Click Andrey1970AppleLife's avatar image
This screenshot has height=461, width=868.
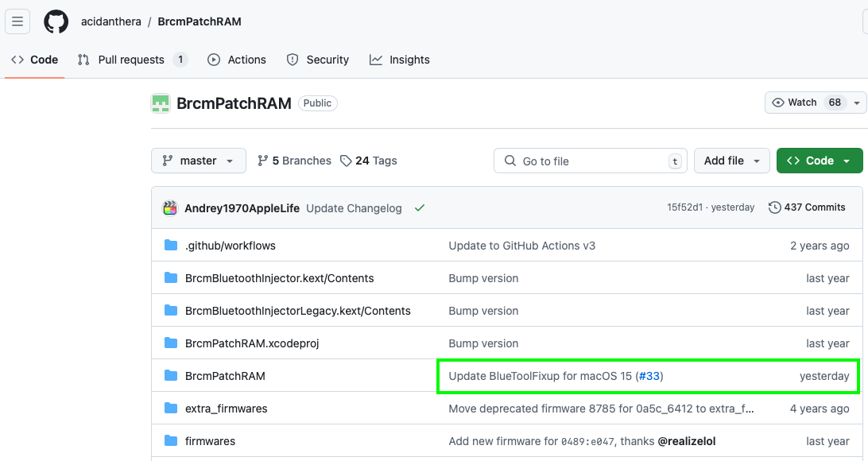tap(170, 208)
